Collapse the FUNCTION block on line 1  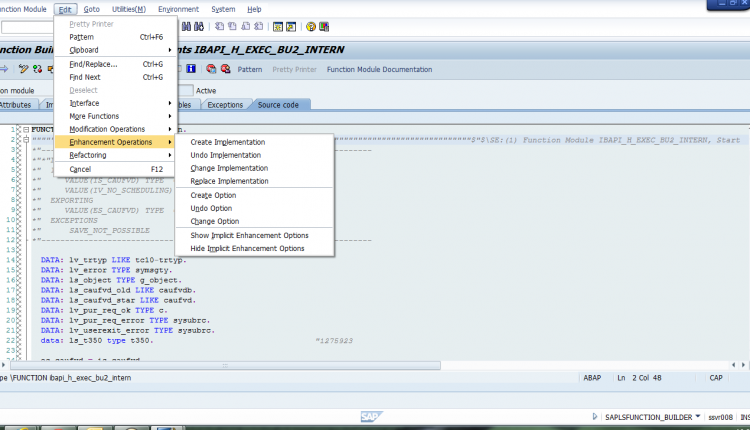pyautogui.click(x=26, y=130)
